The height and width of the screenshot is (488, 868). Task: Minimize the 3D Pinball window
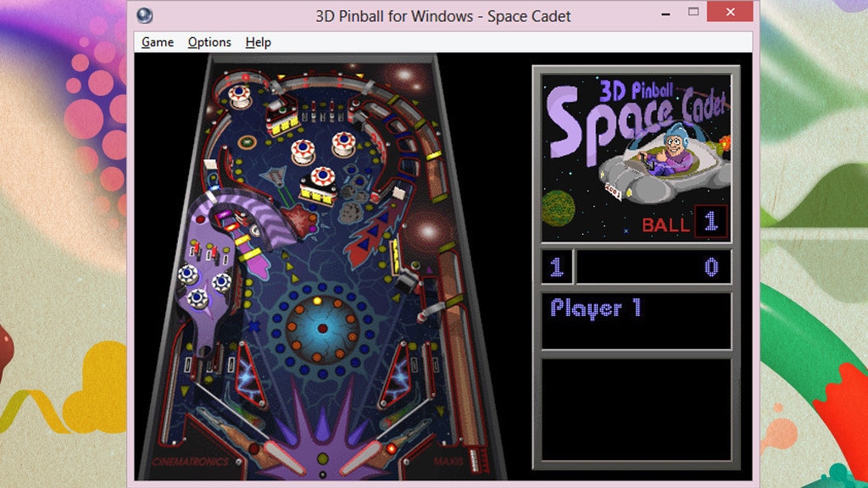[666, 13]
